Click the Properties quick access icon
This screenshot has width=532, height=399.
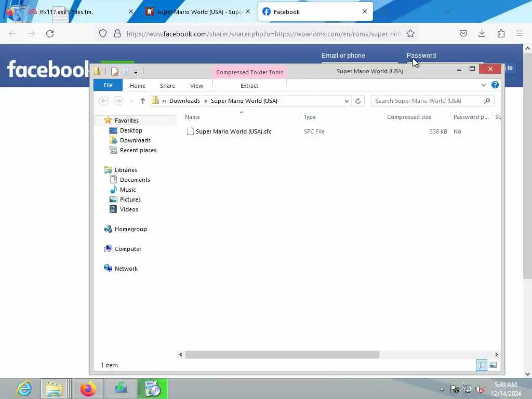point(115,72)
